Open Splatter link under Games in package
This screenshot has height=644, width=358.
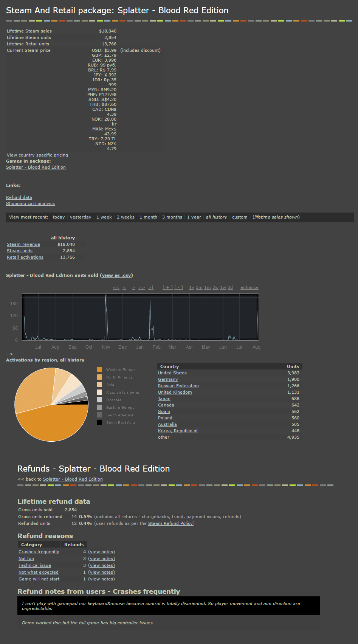tap(36, 167)
